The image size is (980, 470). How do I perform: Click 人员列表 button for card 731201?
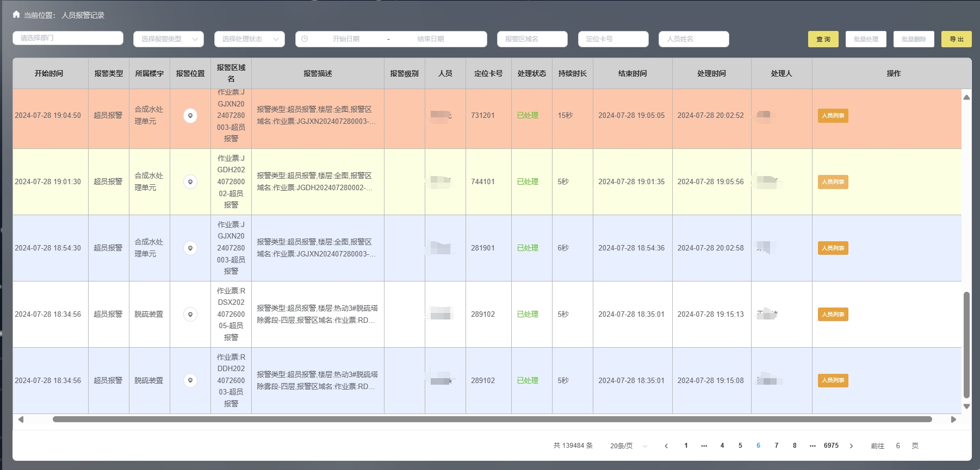pyautogui.click(x=833, y=116)
